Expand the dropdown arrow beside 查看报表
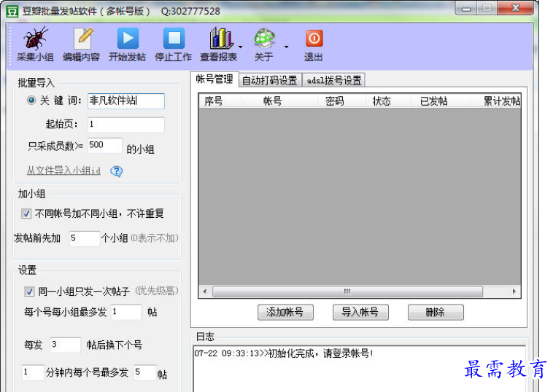 pos(240,47)
